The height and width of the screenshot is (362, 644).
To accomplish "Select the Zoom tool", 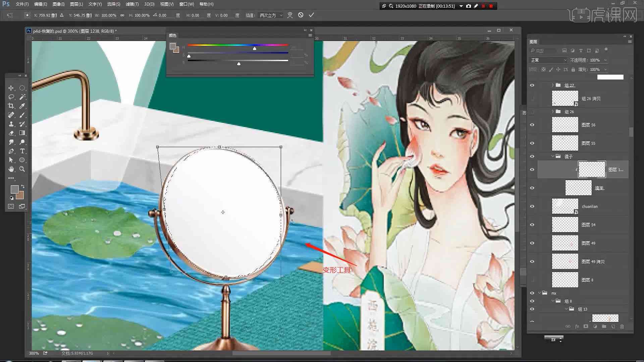I will 22,169.
